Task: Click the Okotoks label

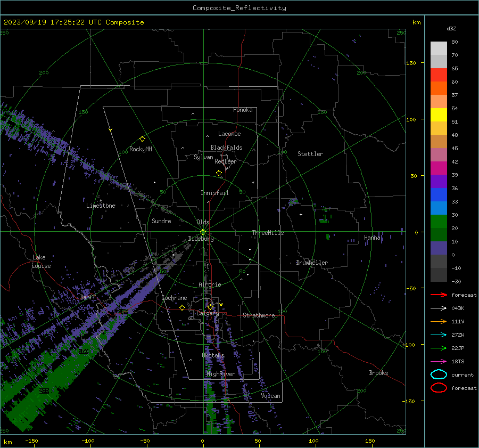Action: click(213, 355)
